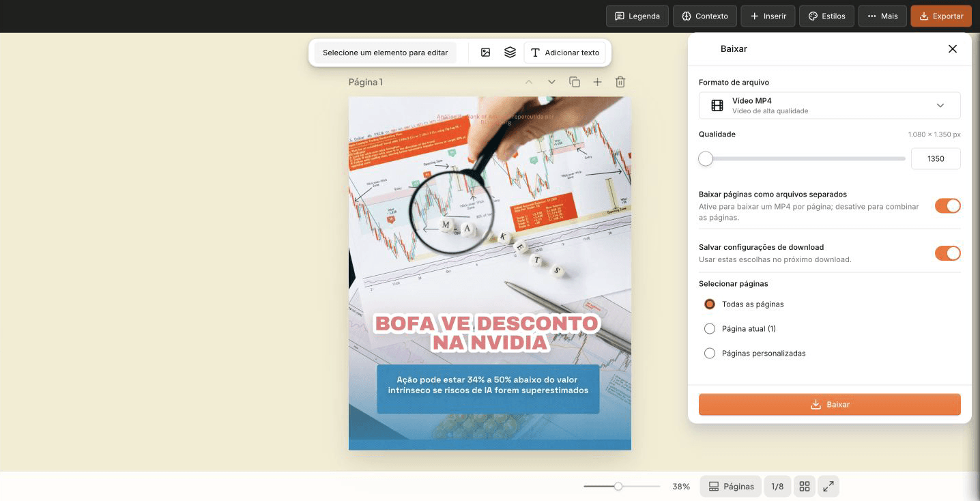Adjust the zoom slider at bottom

click(x=618, y=487)
